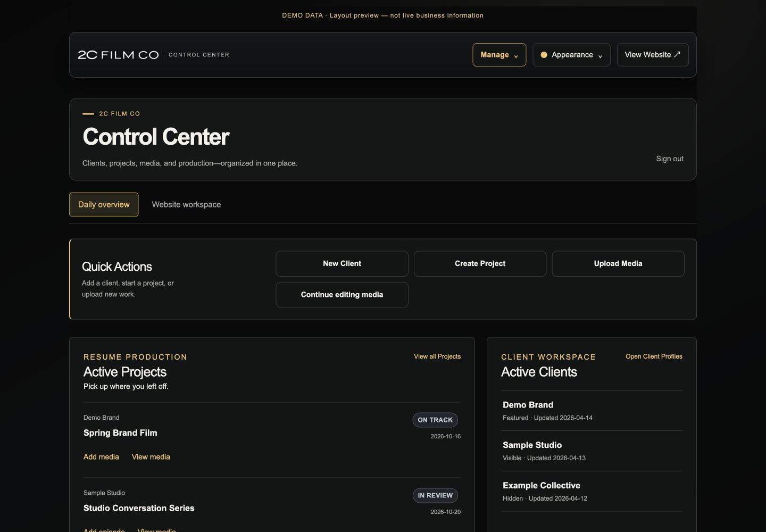Click the New Client button

click(x=342, y=263)
